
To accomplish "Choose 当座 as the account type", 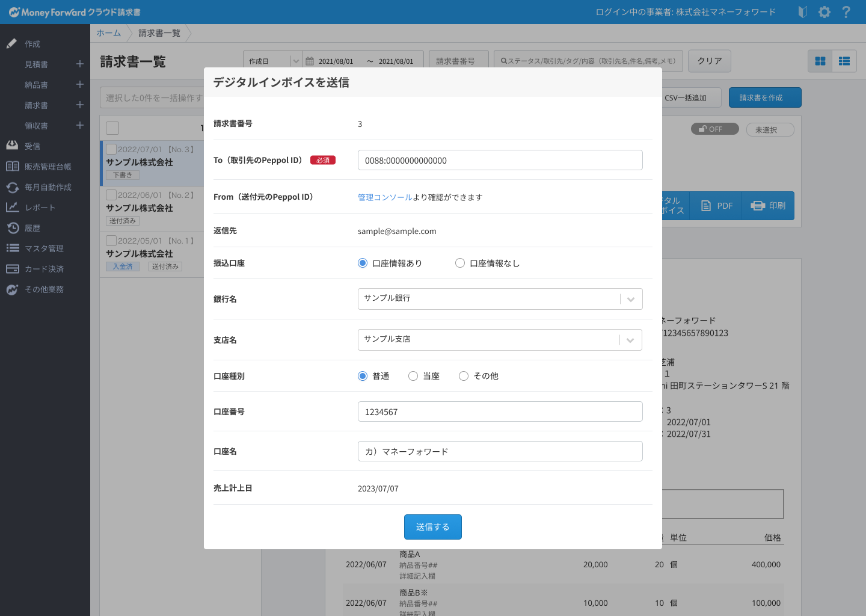I will (x=413, y=375).
